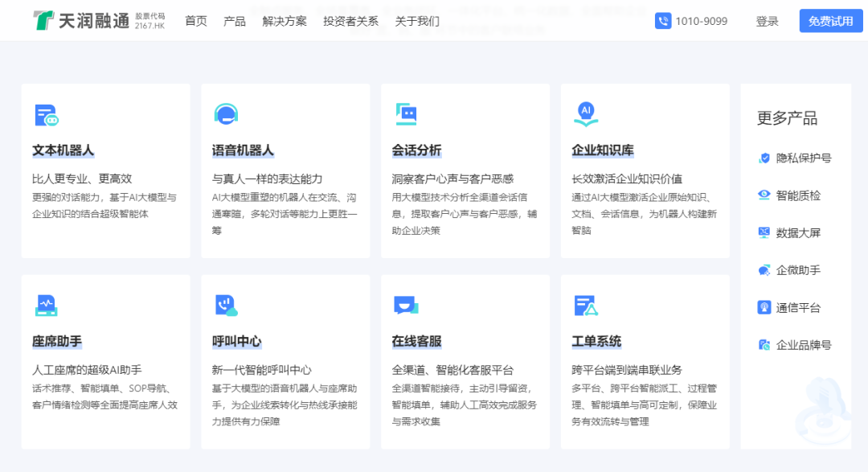Click the 工单系统 form icon
Image resolution: width=868 pixels, height=472 pixels.
586,306
